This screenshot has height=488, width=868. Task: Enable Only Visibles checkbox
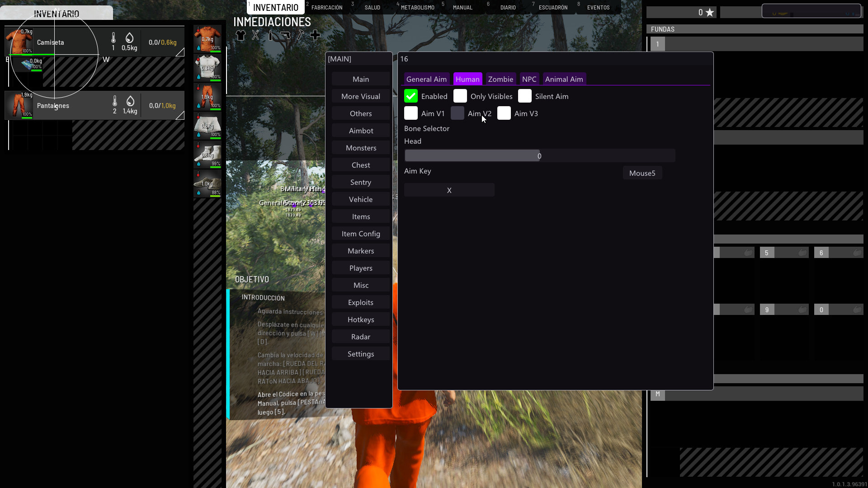(460, 96)
